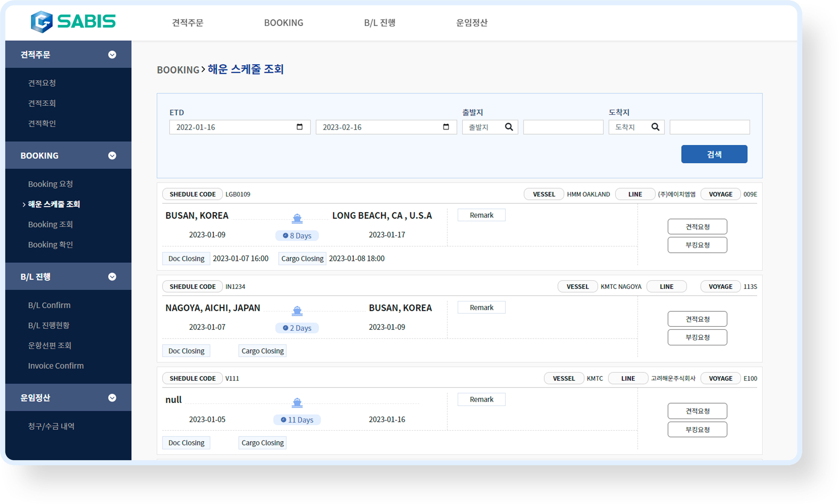This screenshot has width=839, height=504.
Task: Collapse the 운임정산 sidebar section chevron
Action: pyautogui.click(x=112, y=398)
